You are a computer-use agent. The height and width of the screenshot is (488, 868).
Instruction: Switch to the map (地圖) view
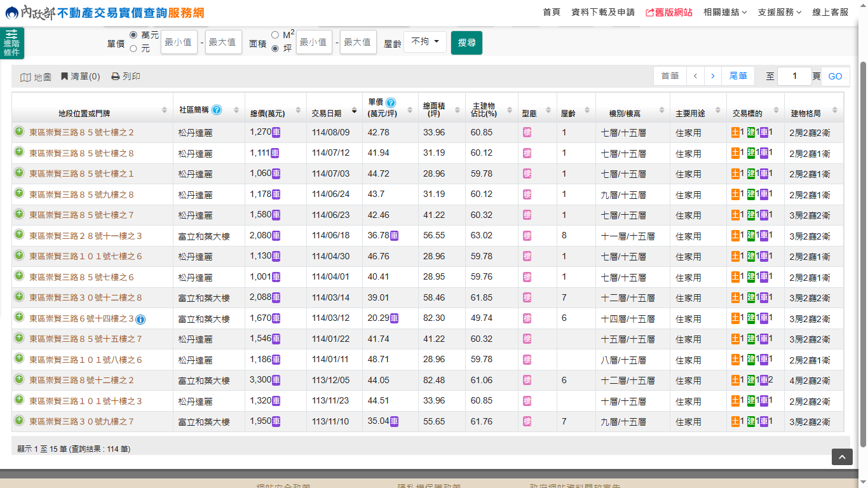(x=36, y=77)
